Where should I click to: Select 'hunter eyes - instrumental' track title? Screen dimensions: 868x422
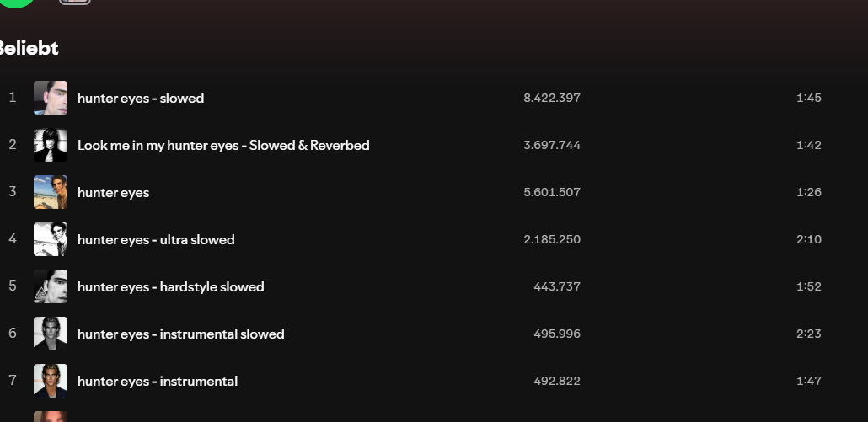click(x=158, y=381)
